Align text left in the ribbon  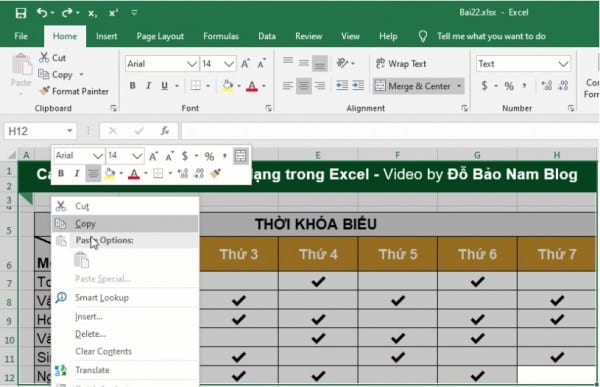[288, 85]
